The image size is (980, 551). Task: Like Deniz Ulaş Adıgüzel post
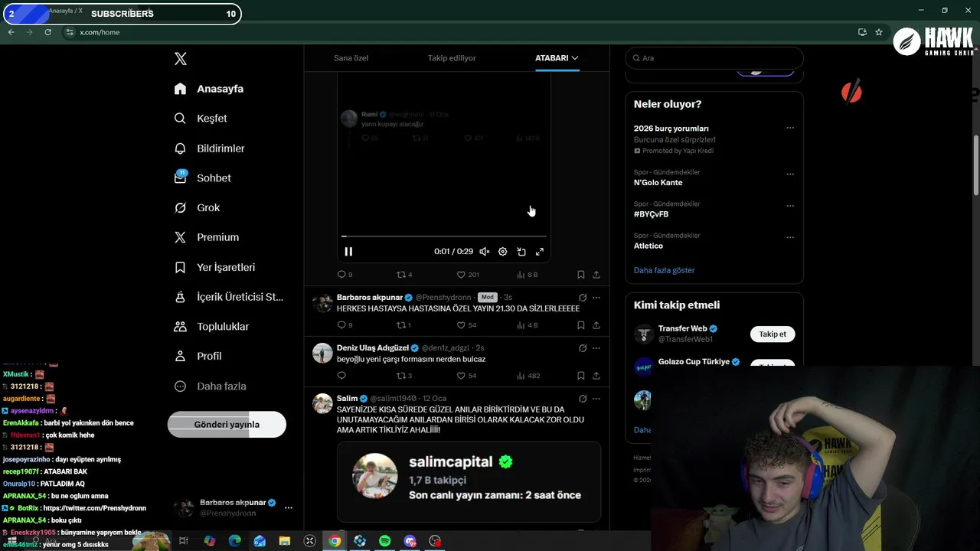point(466,376)
